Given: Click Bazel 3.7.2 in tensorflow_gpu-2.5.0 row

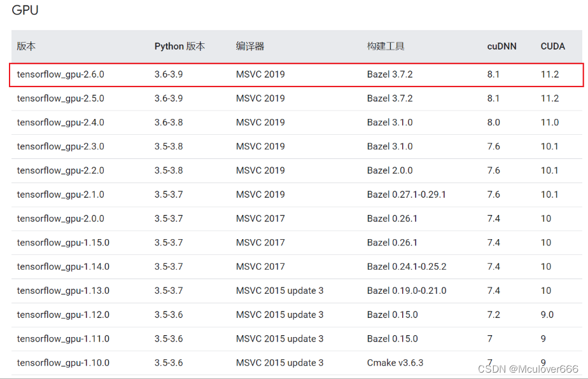Looking at the screenshot, I should pos(389,98).
